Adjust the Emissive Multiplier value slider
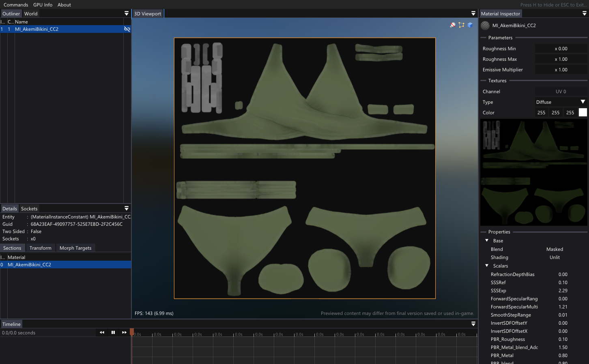The image size is (589, 364). [x=561, y=70]
